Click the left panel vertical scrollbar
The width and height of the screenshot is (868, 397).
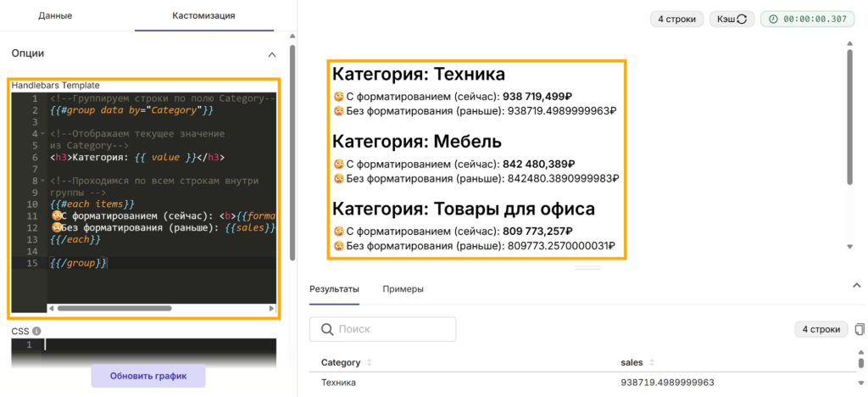[x=292, y=153]
